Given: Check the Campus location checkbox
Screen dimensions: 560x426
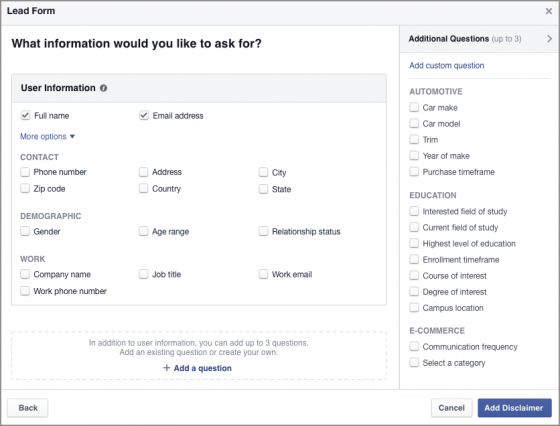Looking at the screenshot, I should [x=414, y=307].
